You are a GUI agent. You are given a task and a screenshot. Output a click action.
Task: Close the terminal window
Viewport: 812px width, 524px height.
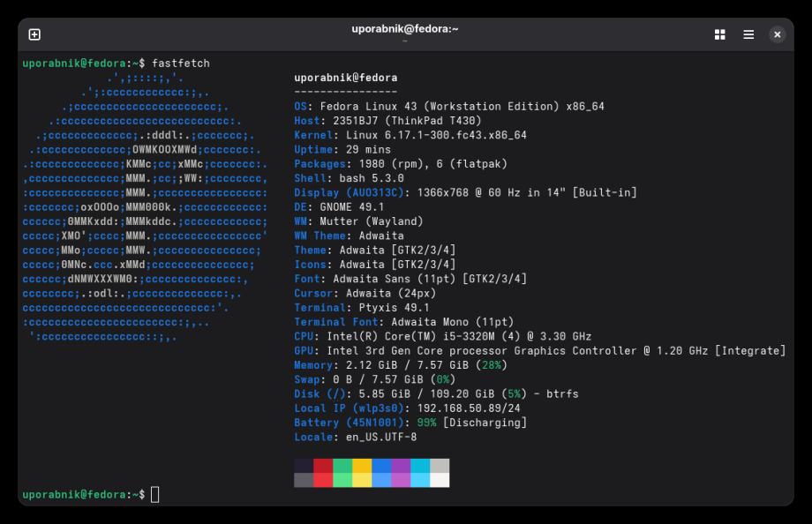tap(778, 34)
